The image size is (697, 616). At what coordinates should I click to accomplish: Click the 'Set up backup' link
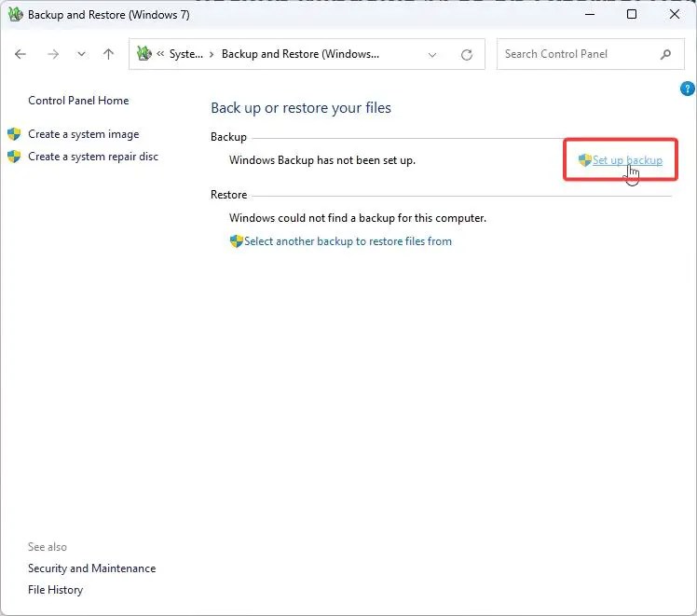click(x=627, y=160)
